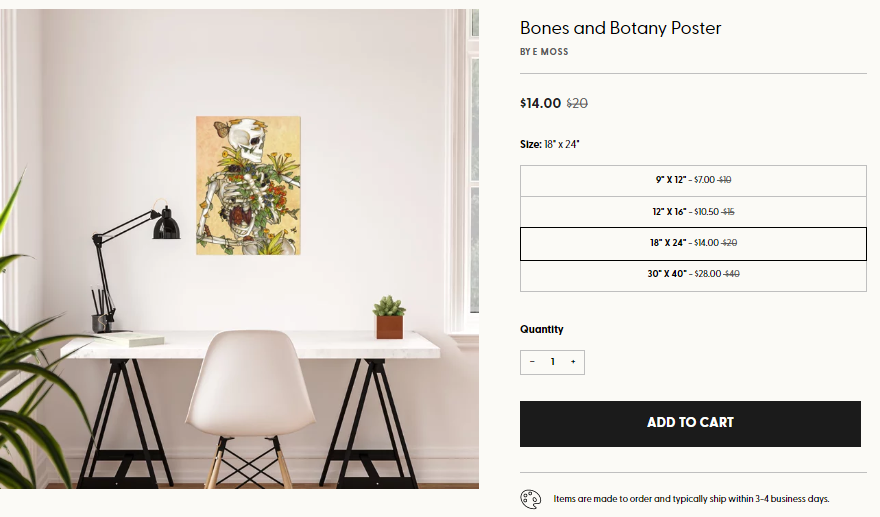Increase quantity with the plus button

coord(573,362)
